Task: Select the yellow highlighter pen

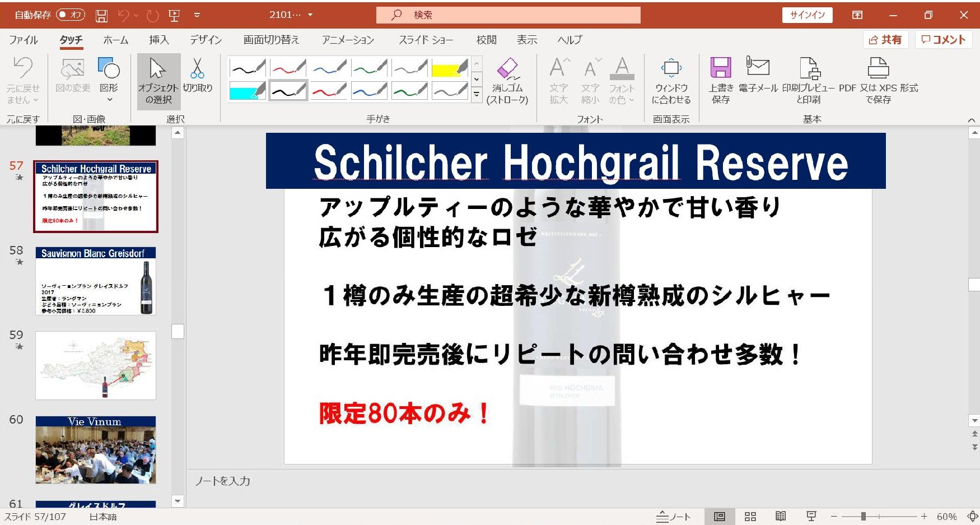Action: coord(450,68)
